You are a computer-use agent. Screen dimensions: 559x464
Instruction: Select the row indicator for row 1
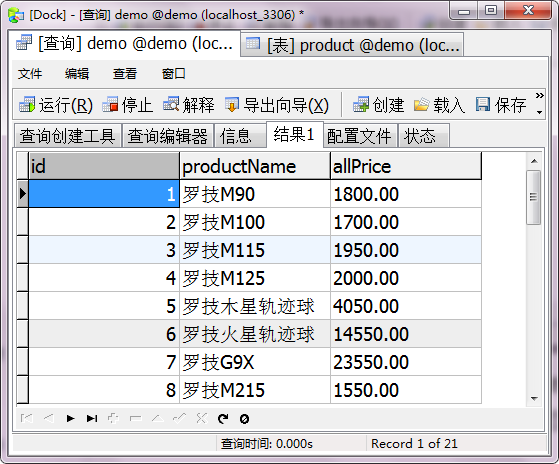[x=22, y=194]
